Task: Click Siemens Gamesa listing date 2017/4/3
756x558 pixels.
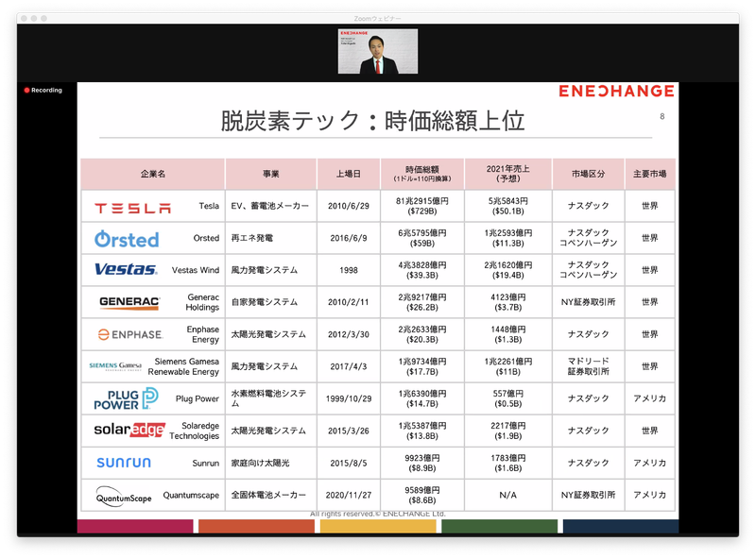Action: coord(349,366)
